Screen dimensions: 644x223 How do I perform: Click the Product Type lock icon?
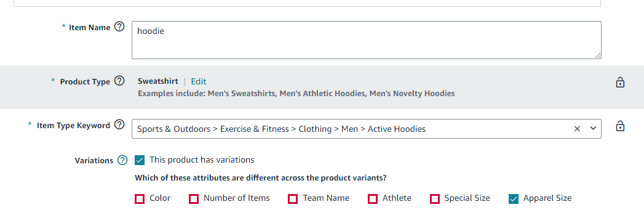(x=620, y=82)
